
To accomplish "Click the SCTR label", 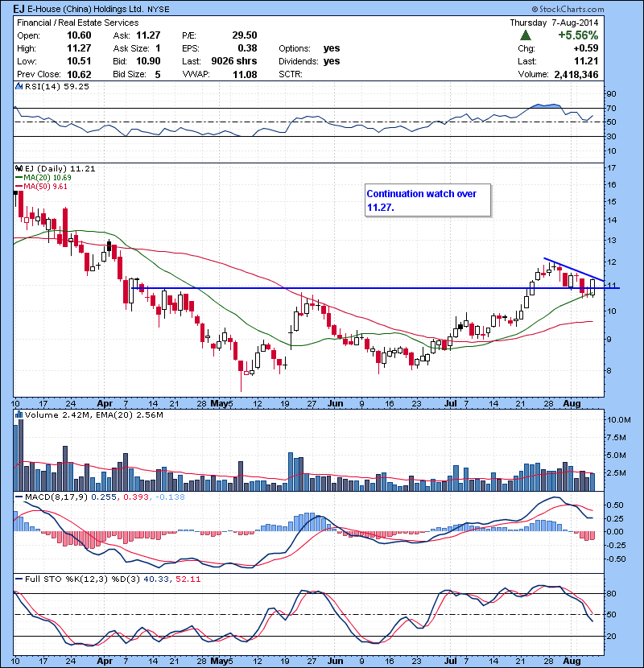I will [x=291, y=75].
